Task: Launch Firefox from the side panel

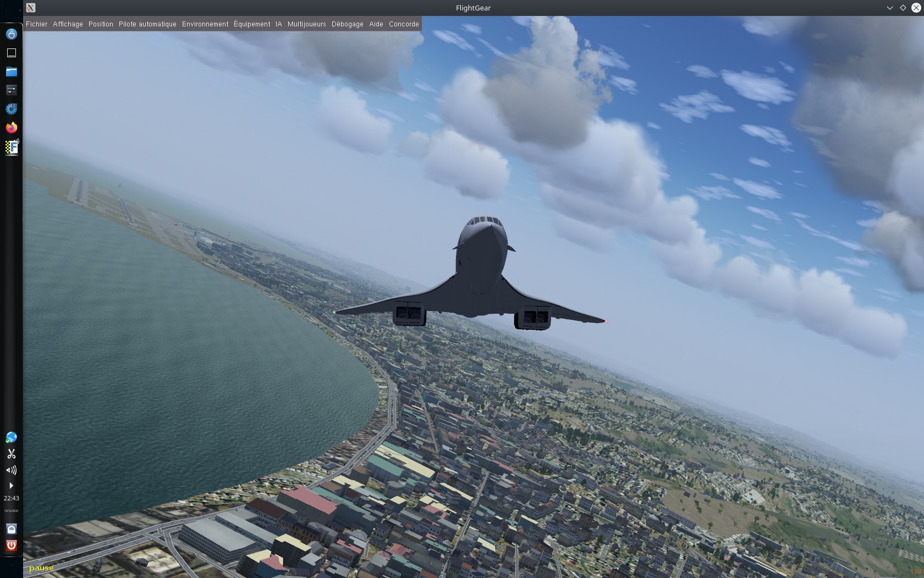Action: [x=12, y=128]
